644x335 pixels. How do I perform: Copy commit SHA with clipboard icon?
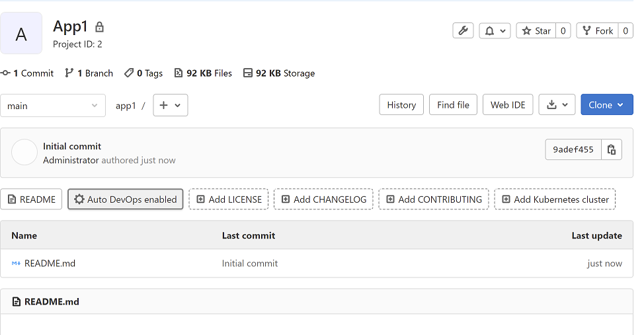pyautogui.click(x=612, y=149)
